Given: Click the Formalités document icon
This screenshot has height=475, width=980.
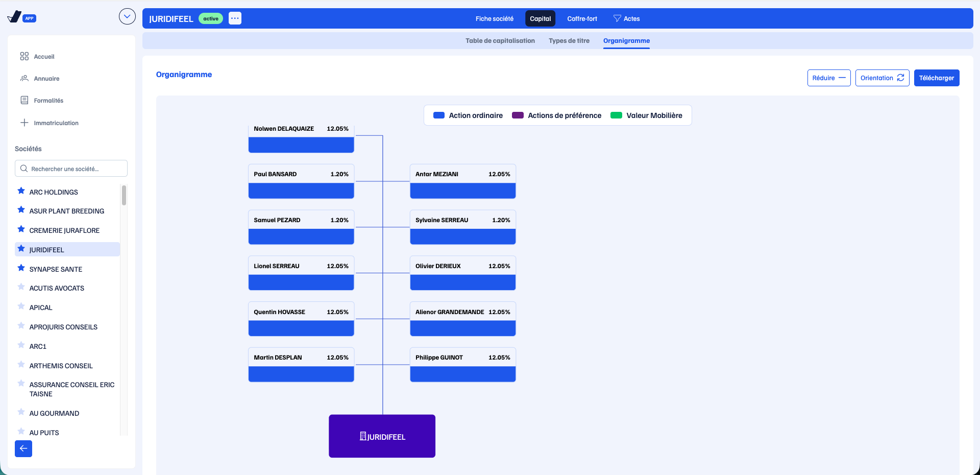Looking at the screenshot, I should point(24,100).
